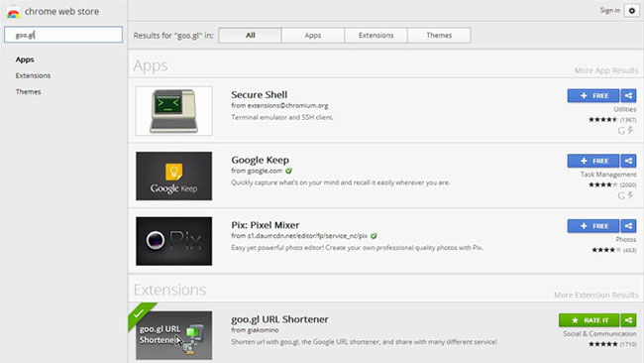Open More App Results link

pyautogui.click(x=606, y=70)
